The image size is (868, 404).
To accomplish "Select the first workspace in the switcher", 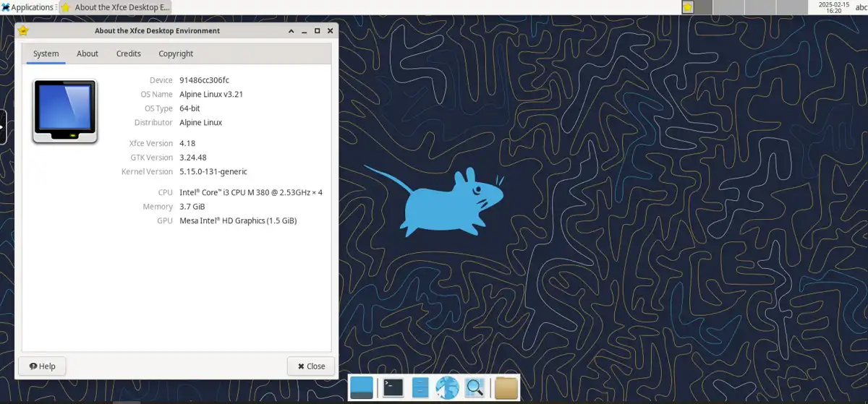I will (697, 7).
